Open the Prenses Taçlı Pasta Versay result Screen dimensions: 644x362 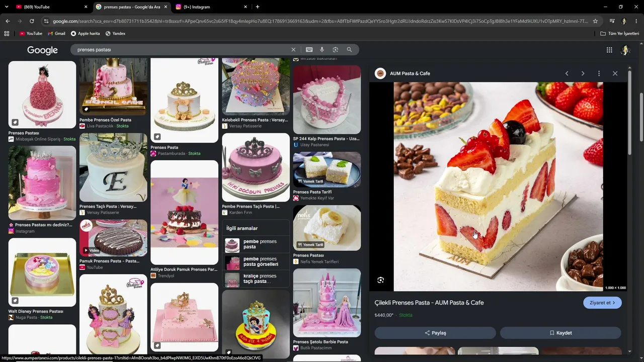pos(113,167)
